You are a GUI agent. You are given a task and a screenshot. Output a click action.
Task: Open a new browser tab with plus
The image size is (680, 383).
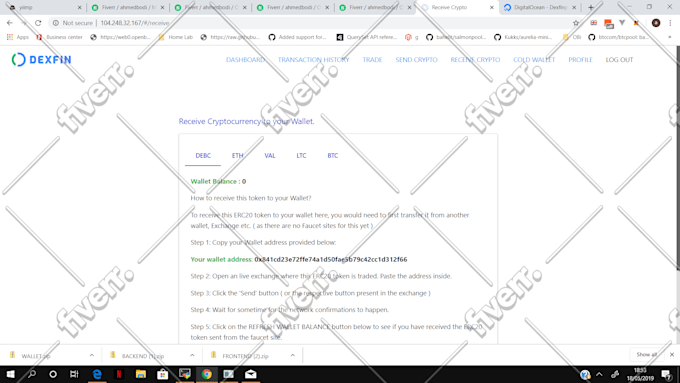pos(591,7)
